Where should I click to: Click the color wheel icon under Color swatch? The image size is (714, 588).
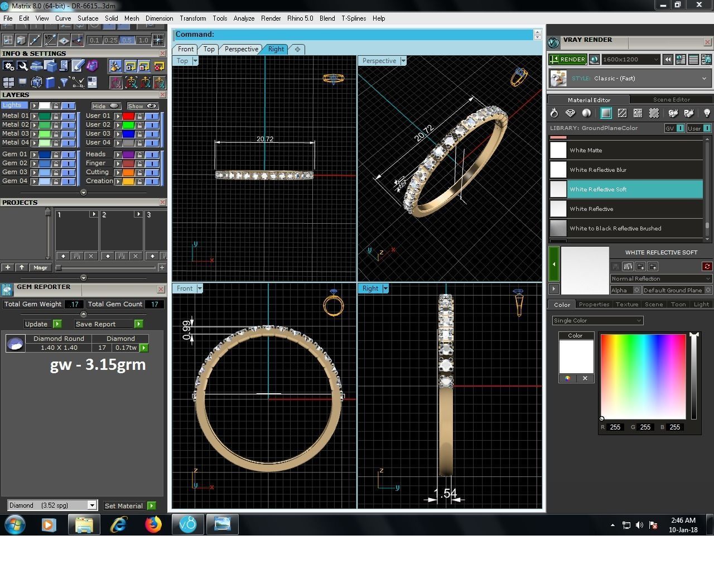coord(567,378)
